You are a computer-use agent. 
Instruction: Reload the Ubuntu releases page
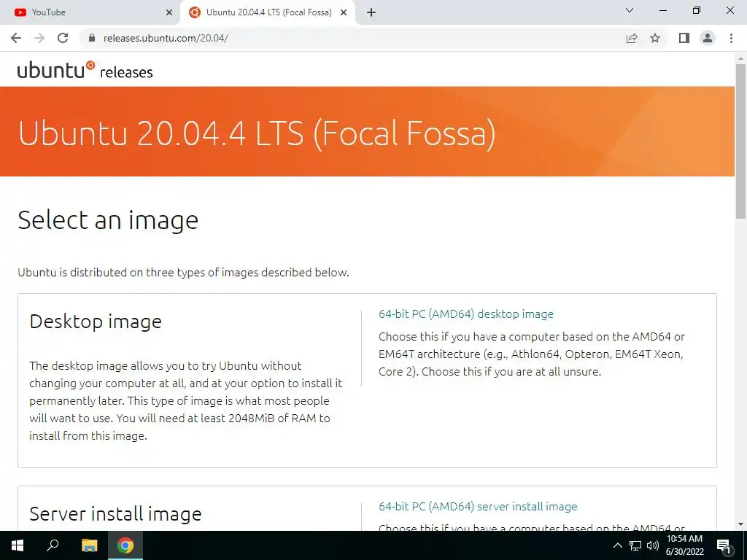pos(63,38)
